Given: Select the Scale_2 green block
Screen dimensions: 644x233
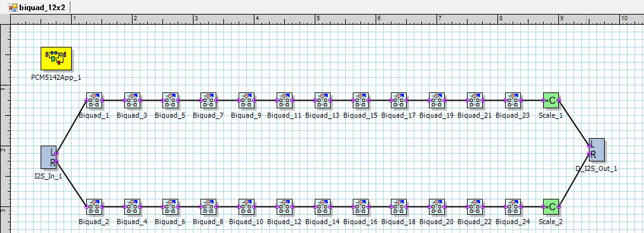Looking at the screenshot, I should 551,207.
